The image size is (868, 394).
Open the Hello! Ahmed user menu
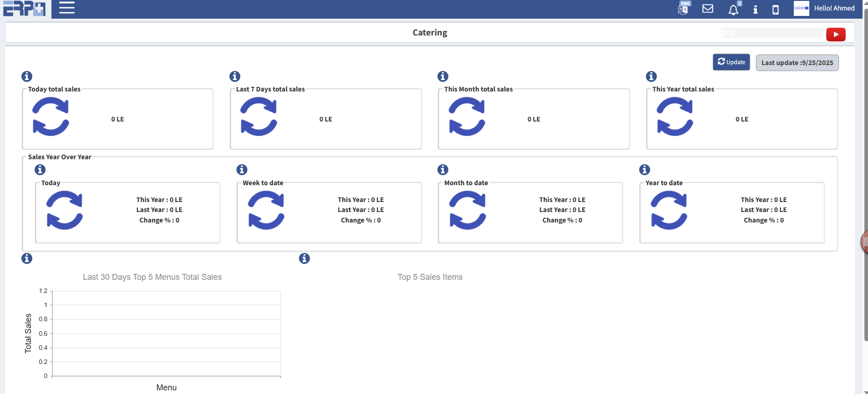833,8
